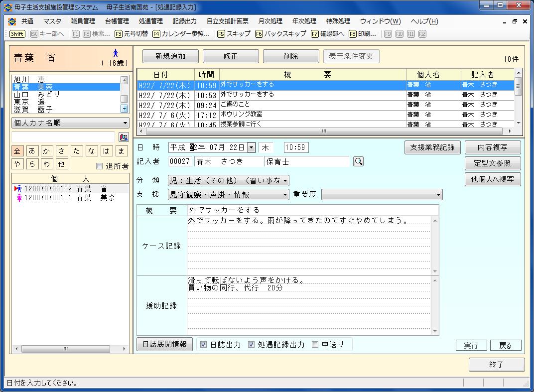Viewport: 534px width, 392px height.
Task: Click the 定型文参照 button
Action: [492, 163]
